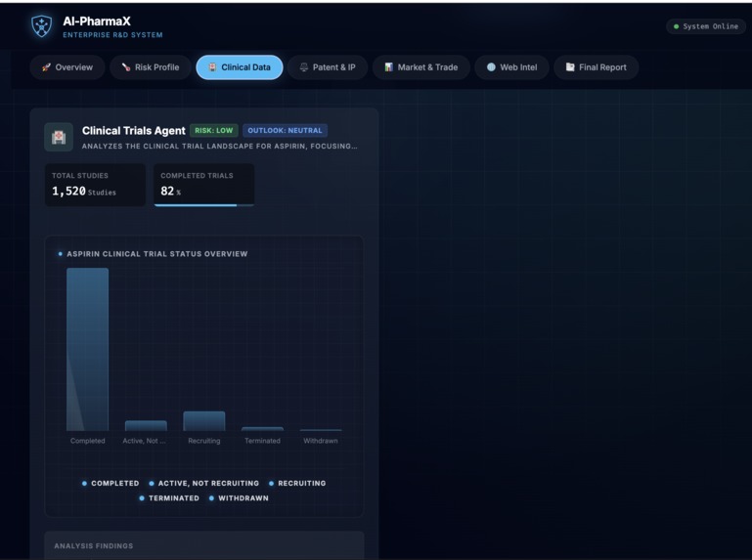
Task: Open the Market & Trade tab
Action: pos(421,67)
